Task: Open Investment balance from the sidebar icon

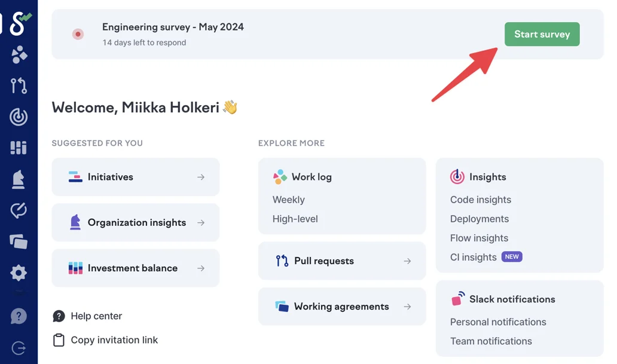Action: (x=19, y=148)
